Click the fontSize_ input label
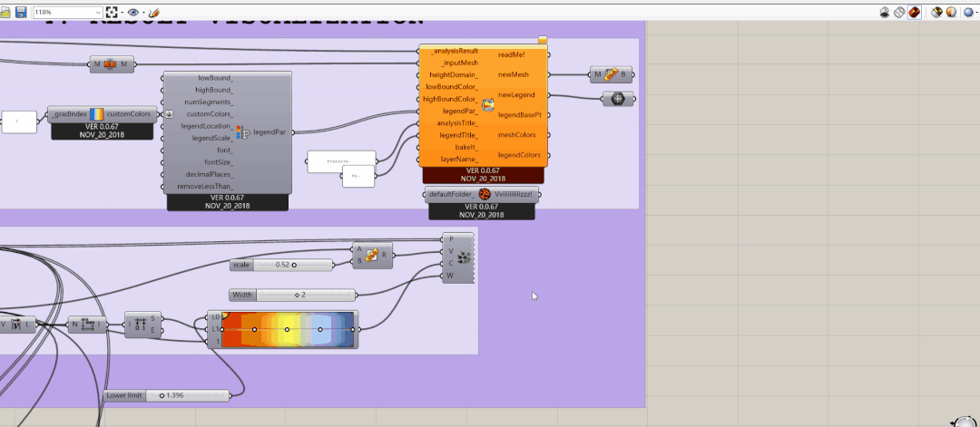 (219, 162)
